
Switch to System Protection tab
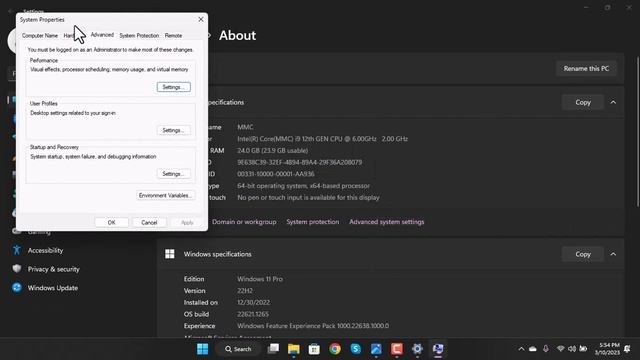pos(139,36)
